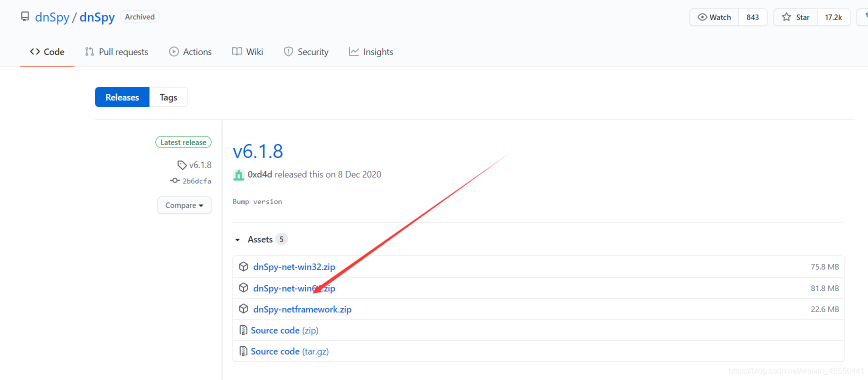Click the Latest release badge
This screenshot has height=380, width=868.
pyautogui.click(x=183, y=142)
